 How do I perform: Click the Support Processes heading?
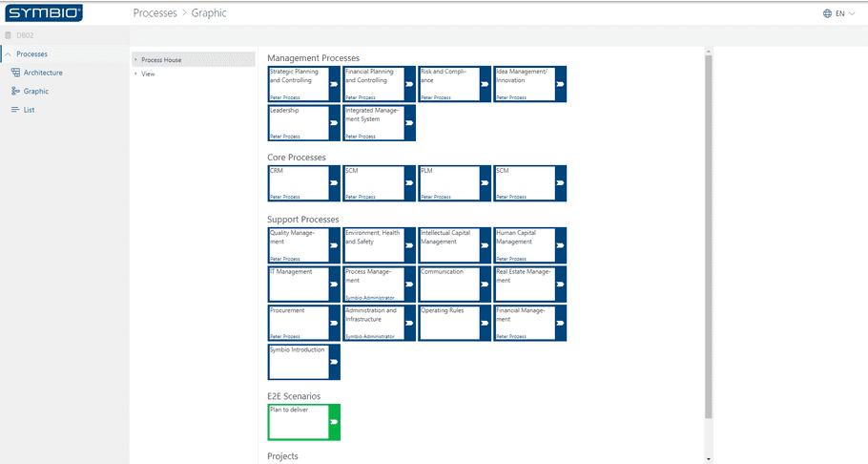pos(302,220)
